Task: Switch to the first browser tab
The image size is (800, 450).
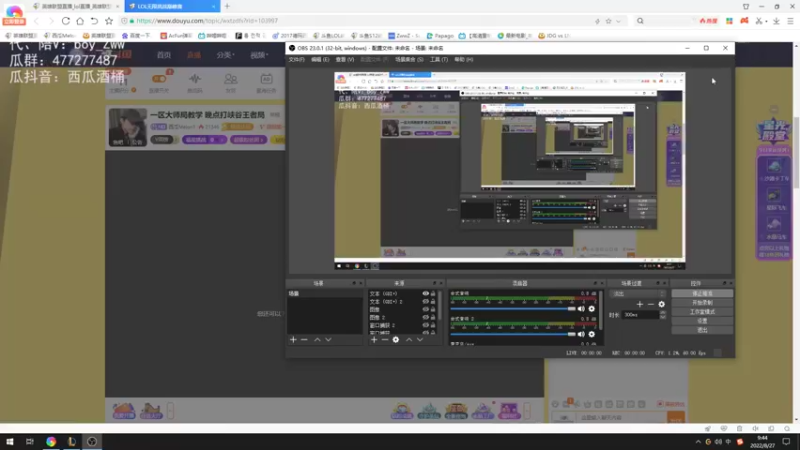Action: point(76,6)
